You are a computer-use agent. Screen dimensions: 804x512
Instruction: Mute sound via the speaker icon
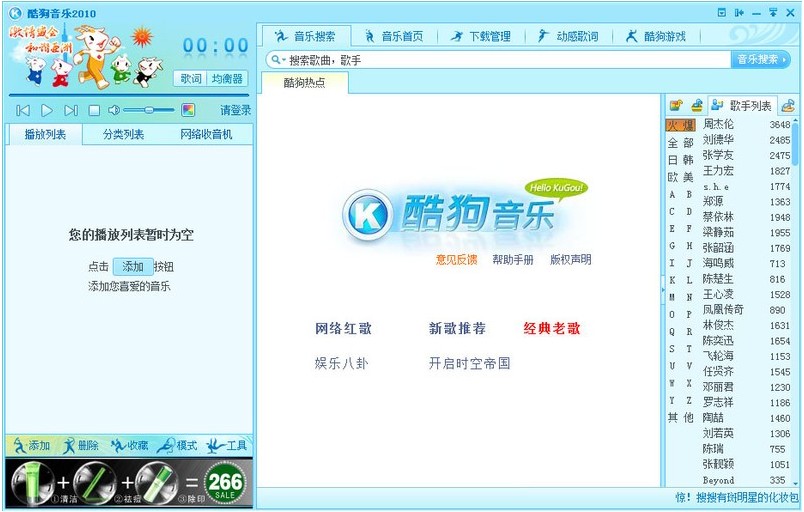(114, 110)
